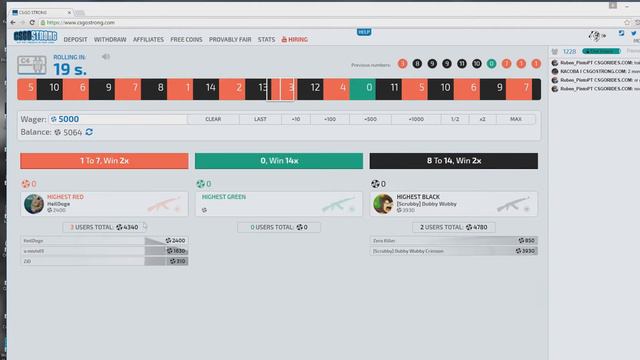Viewport: 640px width, 360px height.
Task: Open the PROVABLY FAIR page
Action: (x=230, y=40)
